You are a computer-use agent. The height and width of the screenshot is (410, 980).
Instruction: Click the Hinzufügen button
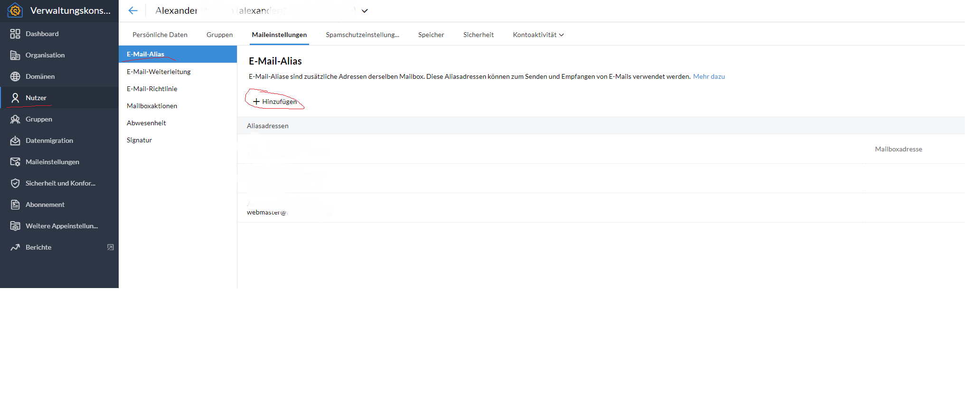pos(275,102)
